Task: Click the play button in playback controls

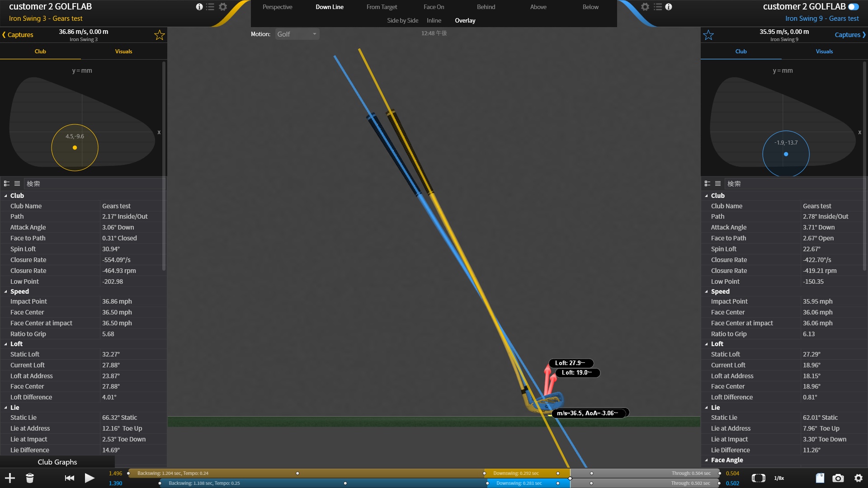Action: pos(90,478)
